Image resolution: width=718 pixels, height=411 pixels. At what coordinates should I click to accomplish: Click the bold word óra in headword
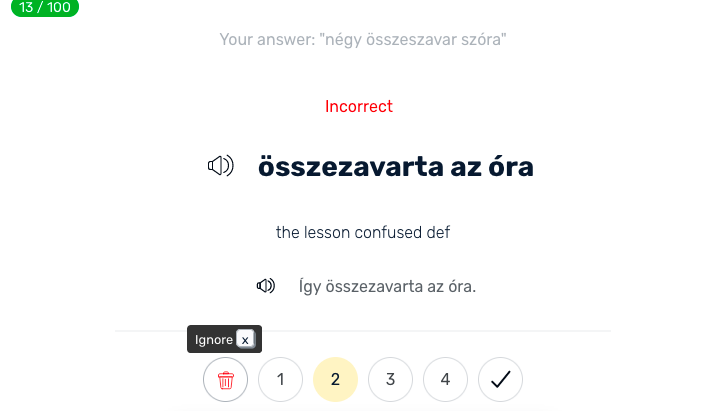coord(511,166)
